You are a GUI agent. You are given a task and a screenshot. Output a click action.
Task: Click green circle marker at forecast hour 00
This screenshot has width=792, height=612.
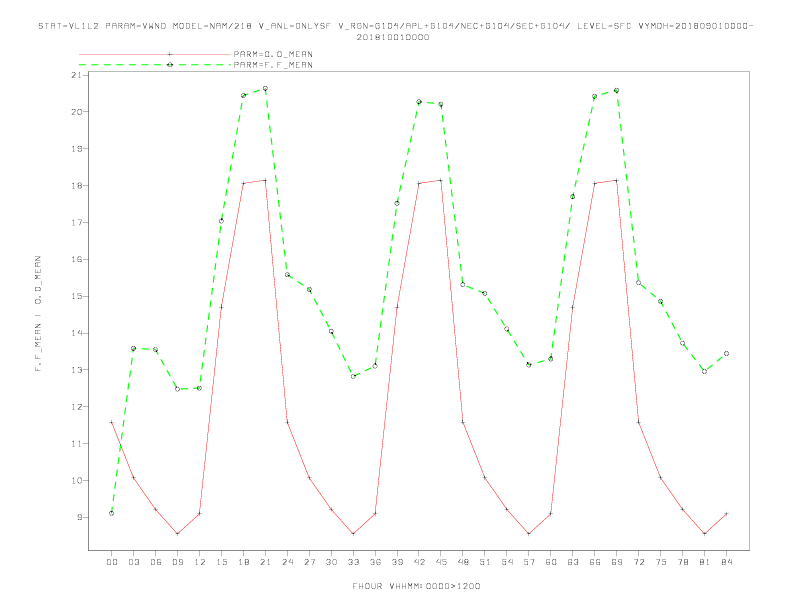[112, 514]
